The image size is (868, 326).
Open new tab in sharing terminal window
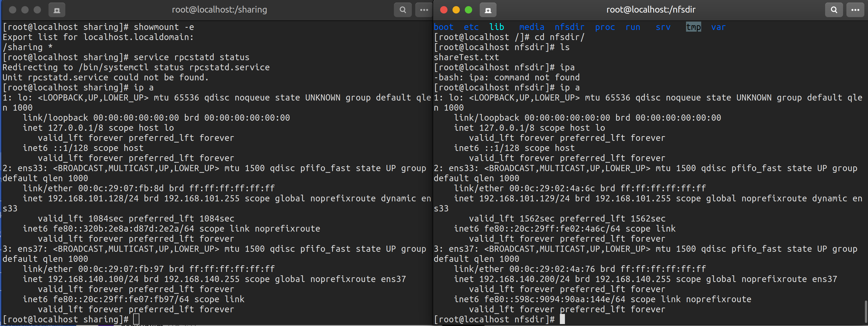tap(57, 10)
